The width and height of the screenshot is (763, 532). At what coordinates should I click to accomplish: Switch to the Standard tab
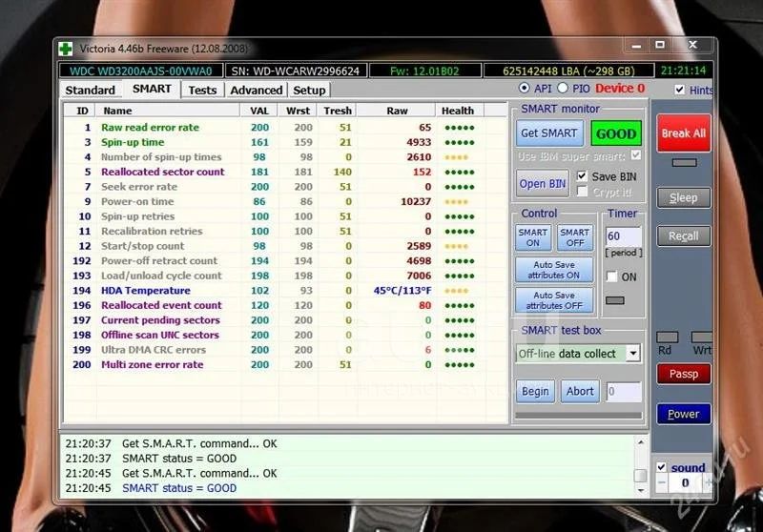(90, 90)
